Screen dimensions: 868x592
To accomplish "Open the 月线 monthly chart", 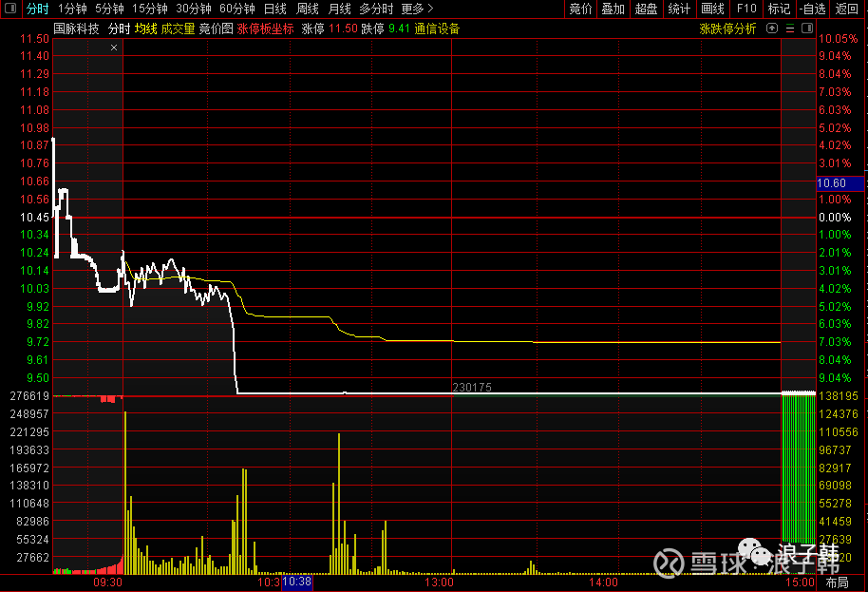I will pyautogui.click(x=339, y=9).
